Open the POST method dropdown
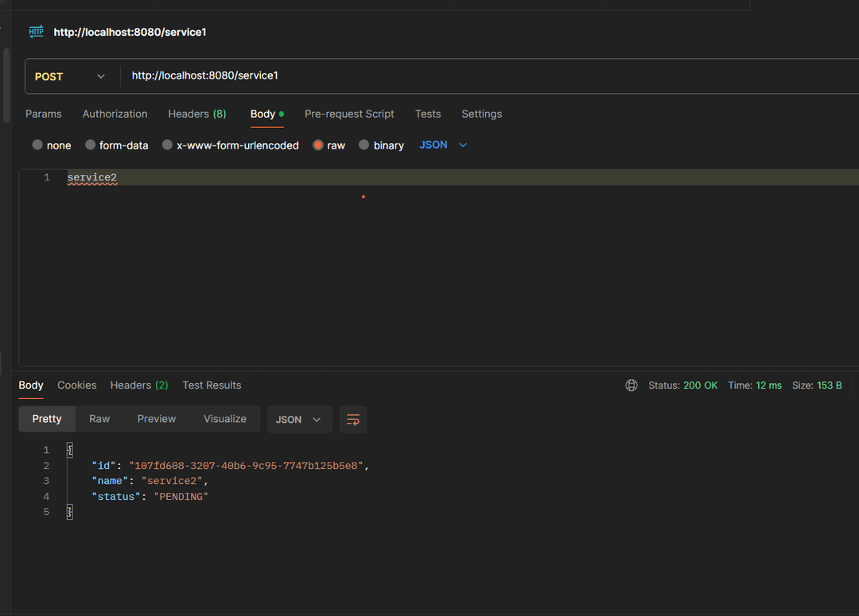 (70, 76)
